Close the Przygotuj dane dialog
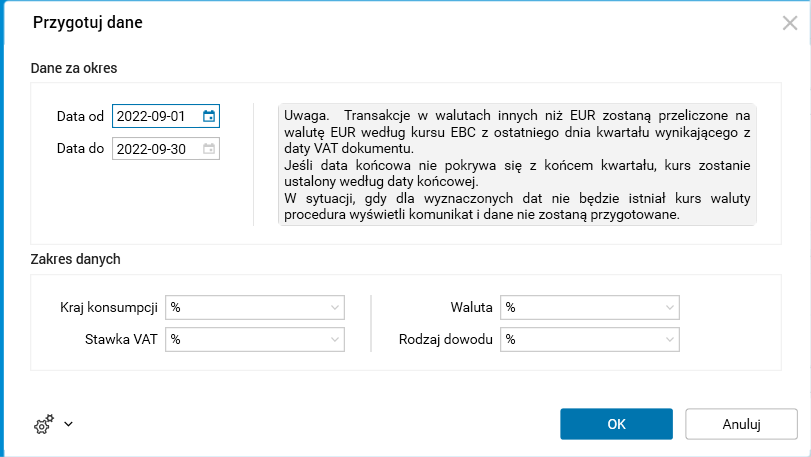The height and width of the screenshot is (457, 811). pyautogui.click(x=789, y=23)
